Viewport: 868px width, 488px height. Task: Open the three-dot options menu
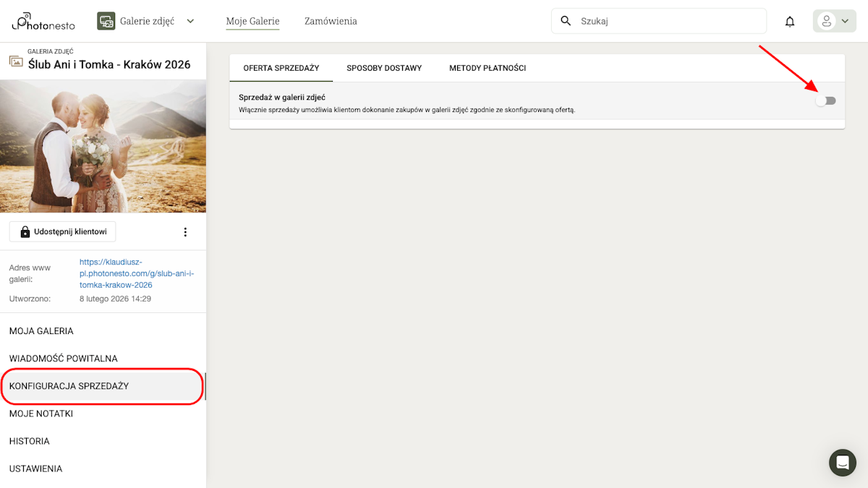pos(185,231)
